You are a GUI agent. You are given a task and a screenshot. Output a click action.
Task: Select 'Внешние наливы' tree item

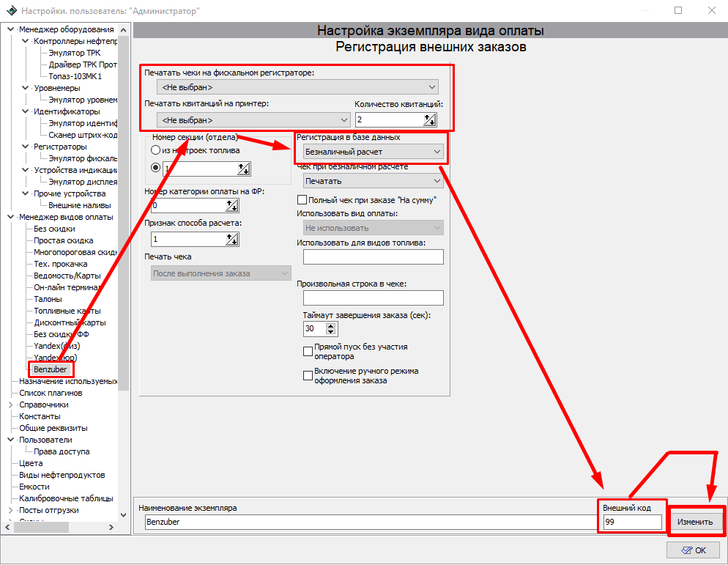pos(79,205)
